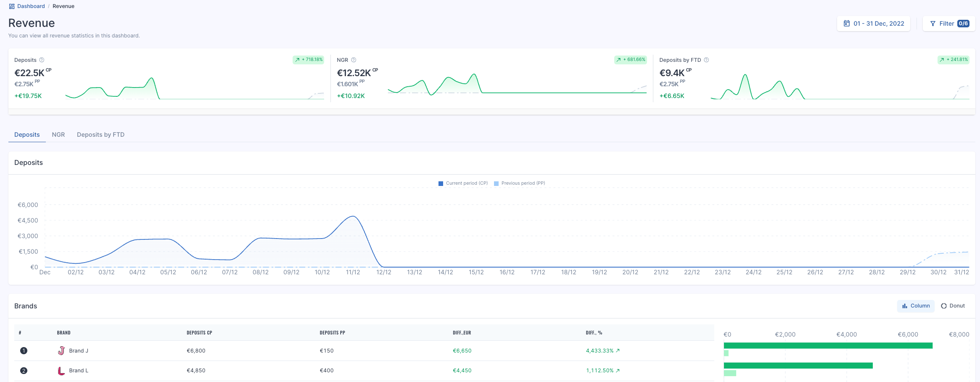Screen dimensions: 980x382
Task: Click the Brand J name in the table
Action: pos(79,350)
